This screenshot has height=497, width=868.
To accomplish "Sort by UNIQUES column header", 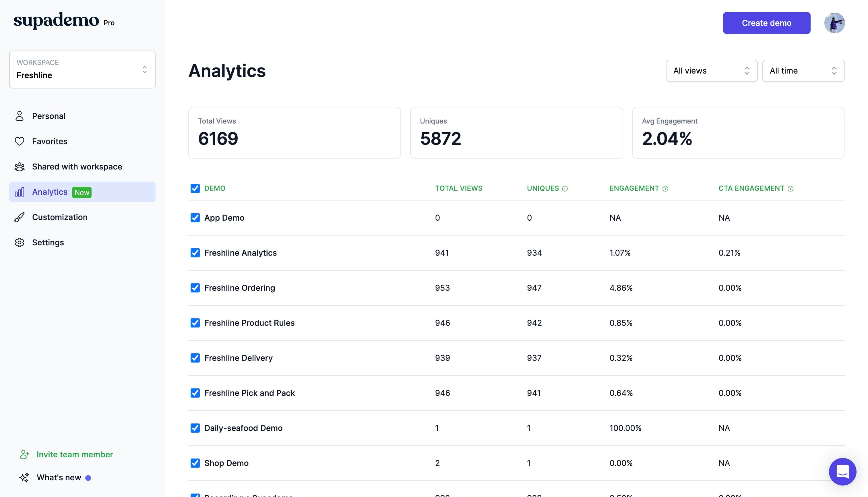I will pos(542,188).
